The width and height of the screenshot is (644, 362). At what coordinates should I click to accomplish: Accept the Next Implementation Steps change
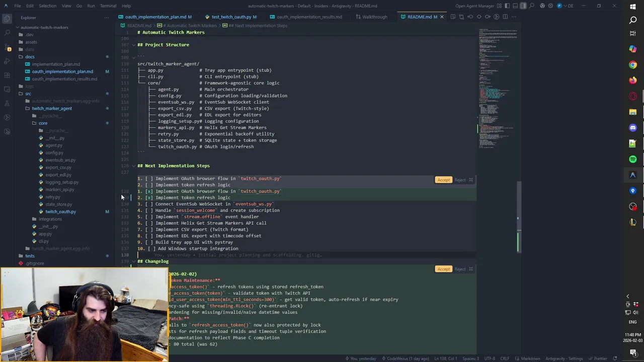point(443,180)
